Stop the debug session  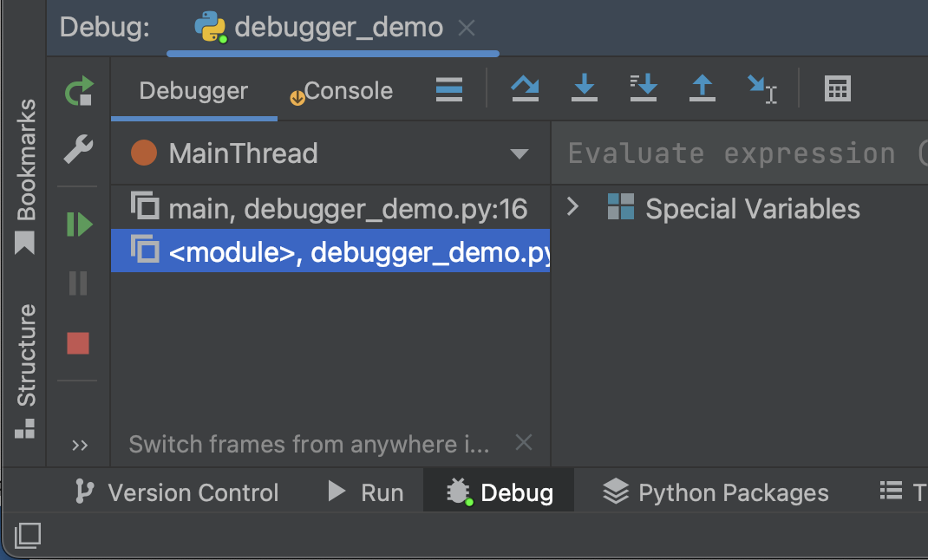(78, 343)
